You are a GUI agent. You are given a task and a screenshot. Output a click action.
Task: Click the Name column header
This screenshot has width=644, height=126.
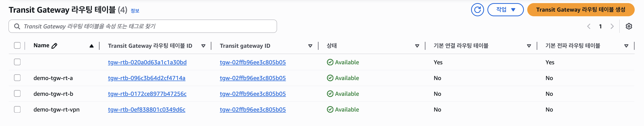(41, 45)
